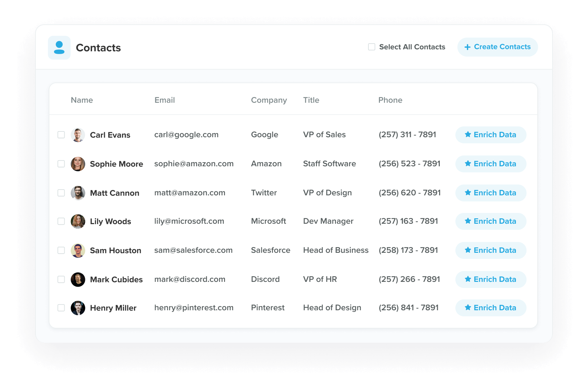Tick the Select All Contacts checkbox

pos(371,47)
